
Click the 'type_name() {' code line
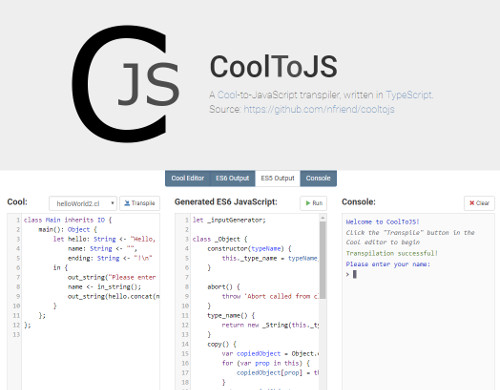coord(231,315)
